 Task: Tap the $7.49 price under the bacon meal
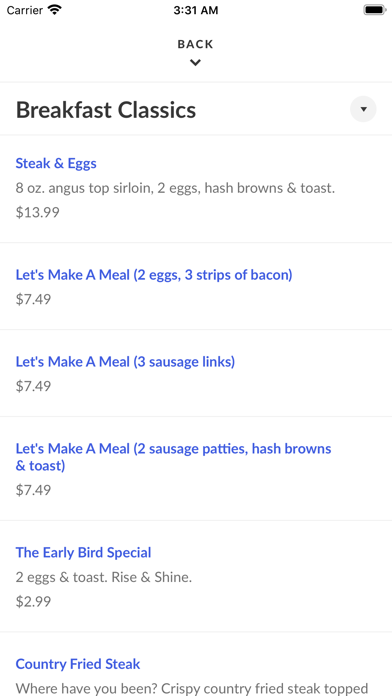(33, 299)
